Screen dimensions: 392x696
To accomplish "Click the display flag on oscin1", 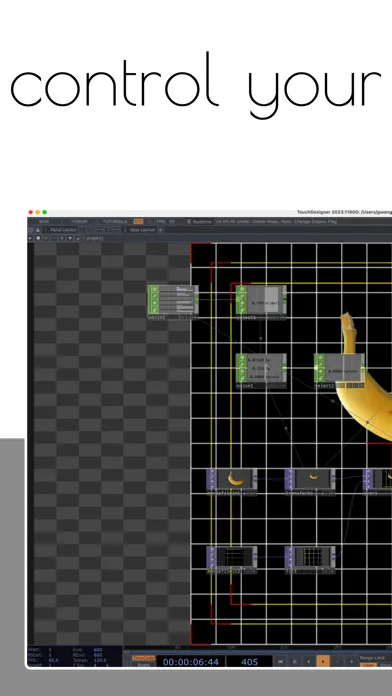I will [196, 317].
